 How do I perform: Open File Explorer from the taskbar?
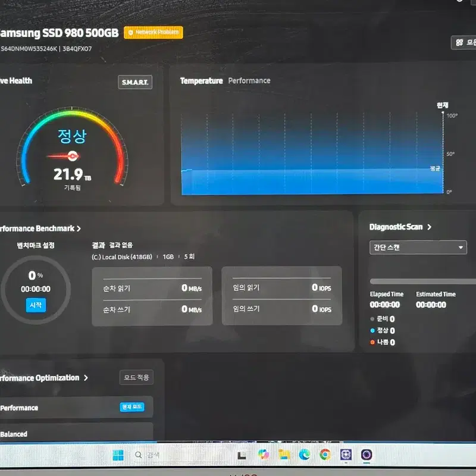click(284, 455)
